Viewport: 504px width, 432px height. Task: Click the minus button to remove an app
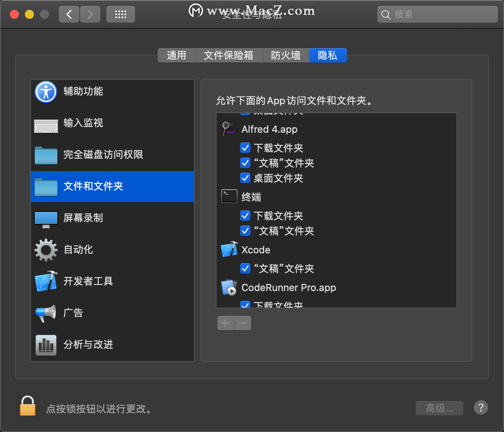[243, 323]
